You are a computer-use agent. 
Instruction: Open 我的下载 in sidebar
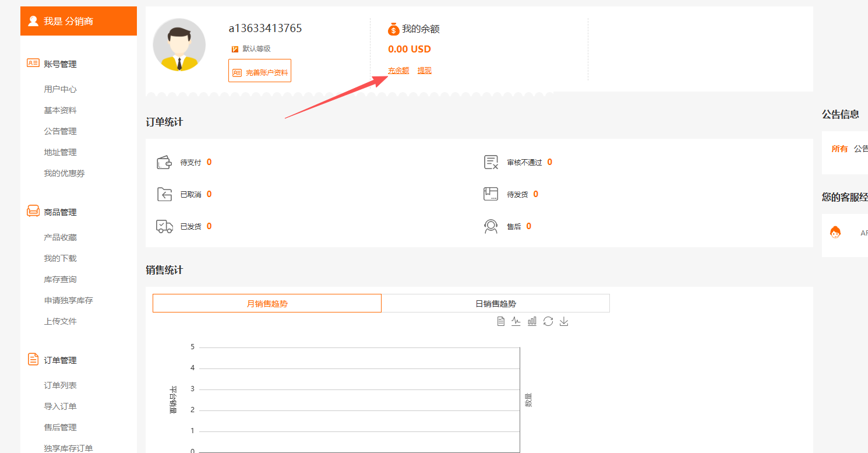[x=60, y=258]
